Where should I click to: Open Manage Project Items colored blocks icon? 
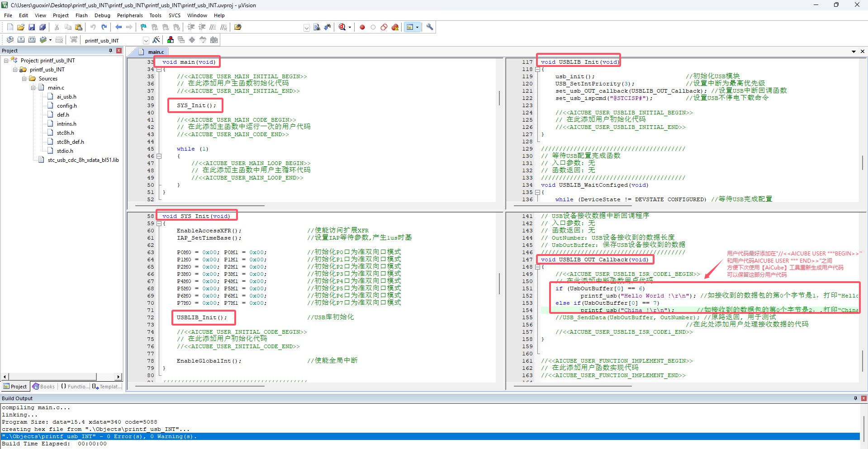170,40
